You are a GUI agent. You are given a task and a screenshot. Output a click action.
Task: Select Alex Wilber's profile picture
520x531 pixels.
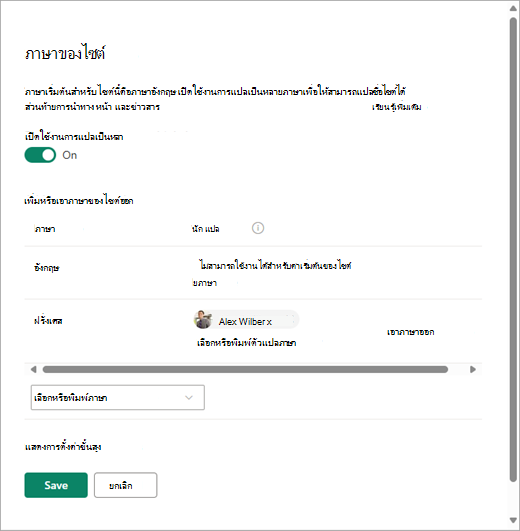click(203, 319)
